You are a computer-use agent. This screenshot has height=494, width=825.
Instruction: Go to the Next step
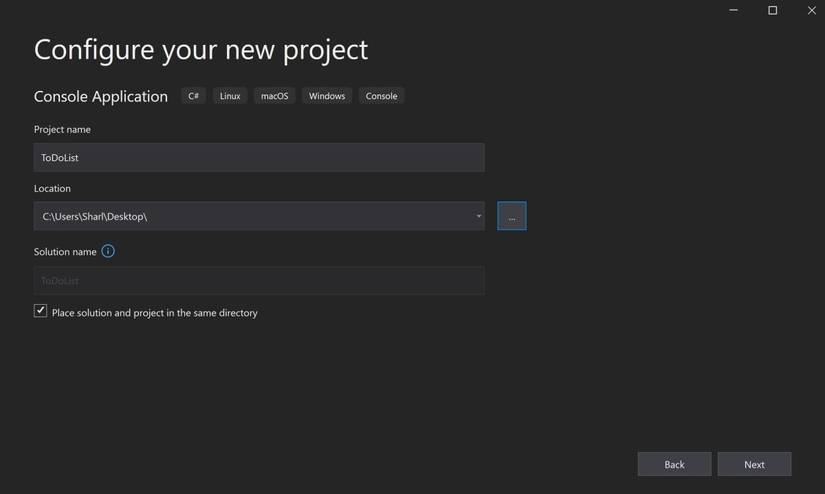click(x=754, y=464)
